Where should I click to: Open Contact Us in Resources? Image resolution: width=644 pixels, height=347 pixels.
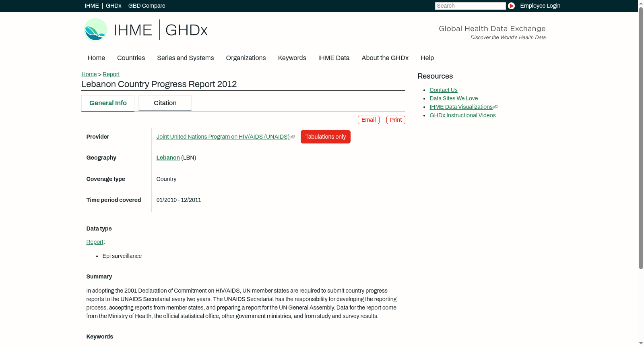pyautogui.click(x=444, y=90)
